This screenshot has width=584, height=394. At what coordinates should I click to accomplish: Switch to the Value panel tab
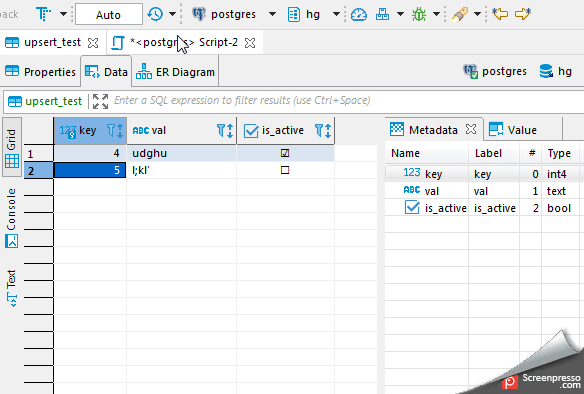coord(513,130)
